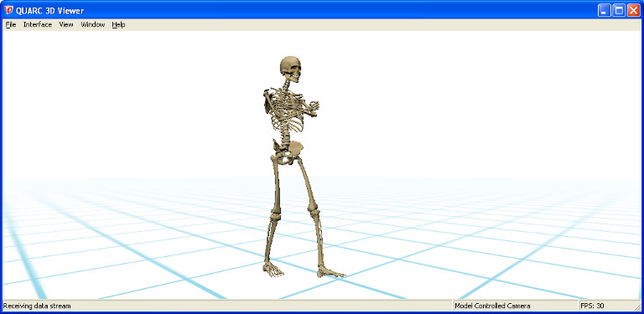
Task: Close the QUARC 3D Viewer window
Action: (633, 10)
